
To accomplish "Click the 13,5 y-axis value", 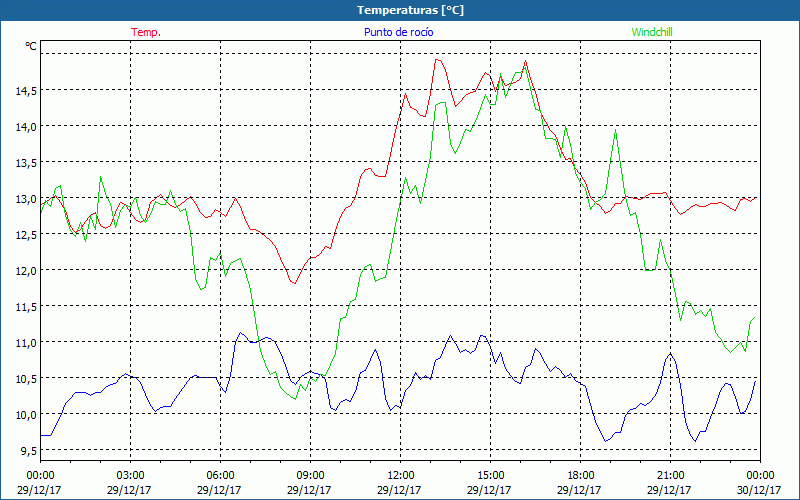I will tap(26, 163).
